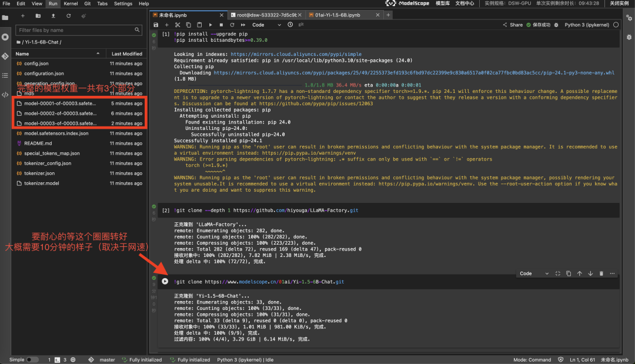Click the master branch in status bar

pyautogui.click(x=107, y=359)
